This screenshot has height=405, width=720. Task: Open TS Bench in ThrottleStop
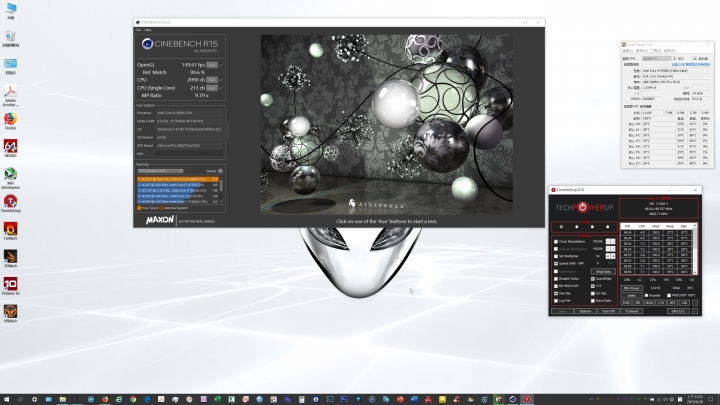click(632, 311)
